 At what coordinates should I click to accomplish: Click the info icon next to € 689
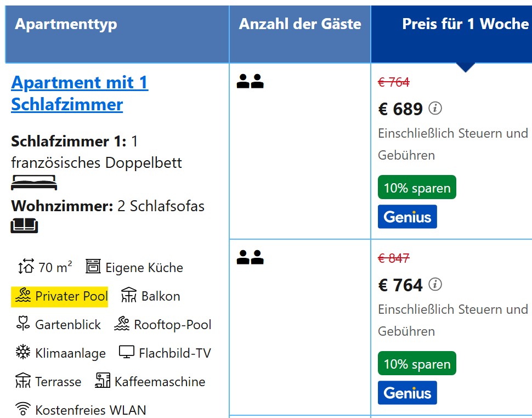[x=435, y=108]
